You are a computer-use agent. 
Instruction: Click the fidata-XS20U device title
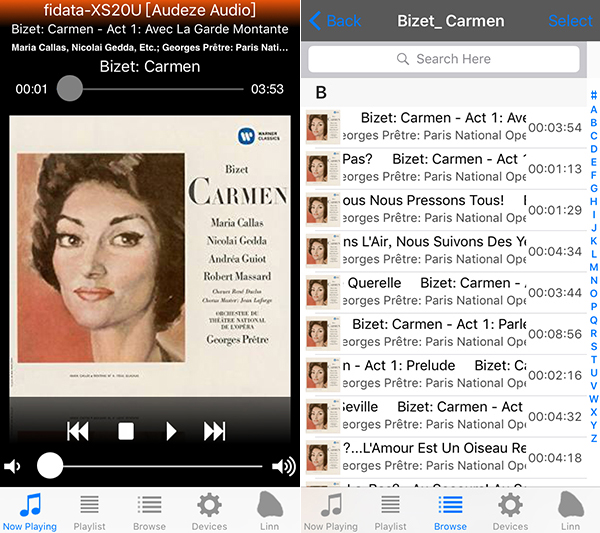click(x=150, y=10)
